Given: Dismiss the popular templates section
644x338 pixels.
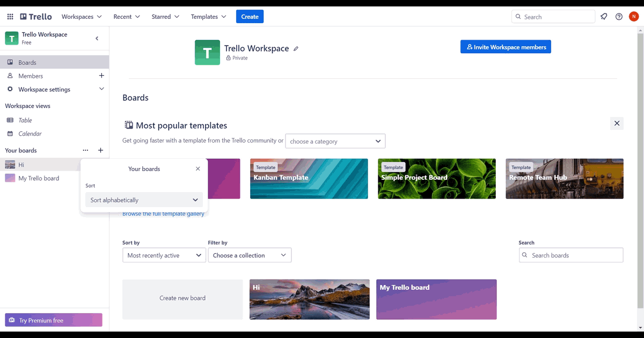Looking at the screenshot, I should pos(617,123).
